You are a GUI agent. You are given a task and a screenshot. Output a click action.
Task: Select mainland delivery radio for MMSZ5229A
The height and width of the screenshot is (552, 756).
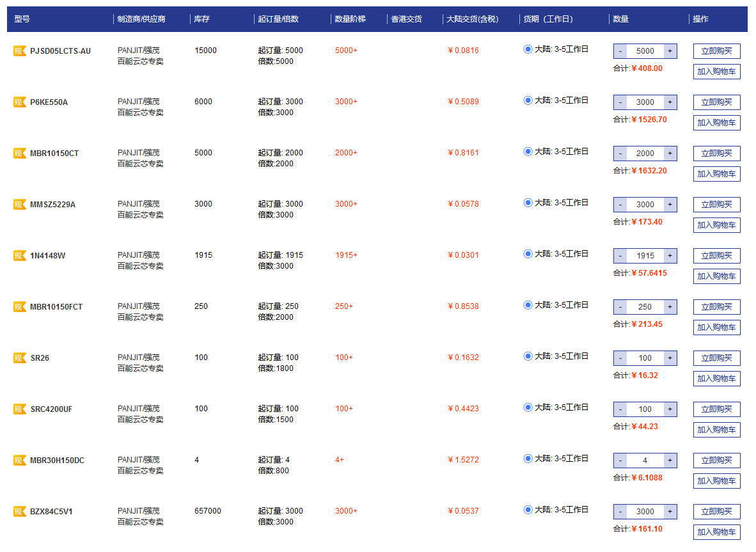pyautogui.click(x=528, y=203)
